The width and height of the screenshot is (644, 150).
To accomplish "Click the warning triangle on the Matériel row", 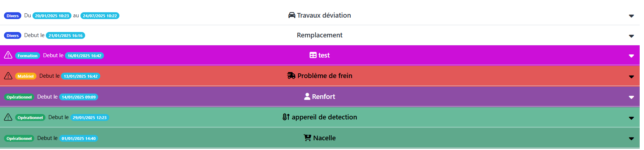I will (x=8, y=76).
